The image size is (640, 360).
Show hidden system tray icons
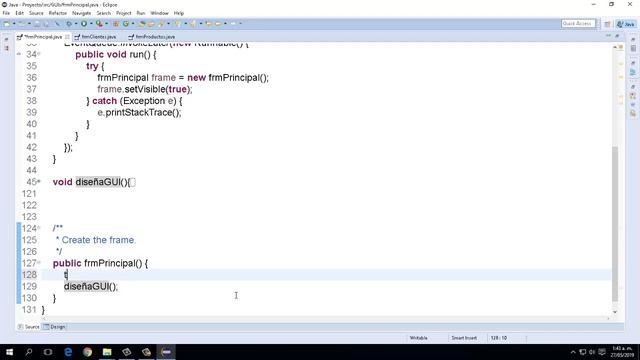pyautogui.click(x=573, y=352)
